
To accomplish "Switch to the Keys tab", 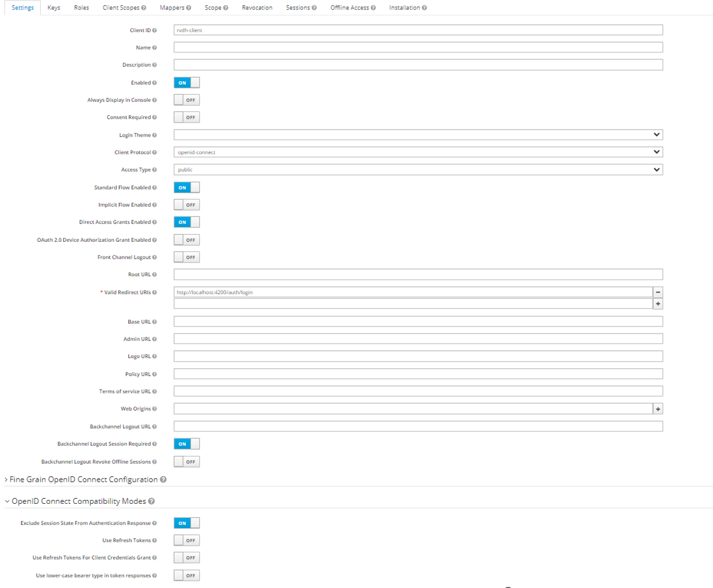I will coord(54,8).
